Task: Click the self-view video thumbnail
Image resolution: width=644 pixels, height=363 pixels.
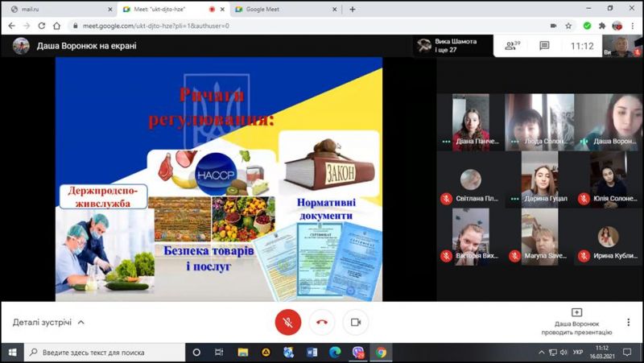Action: coord(621,46)
